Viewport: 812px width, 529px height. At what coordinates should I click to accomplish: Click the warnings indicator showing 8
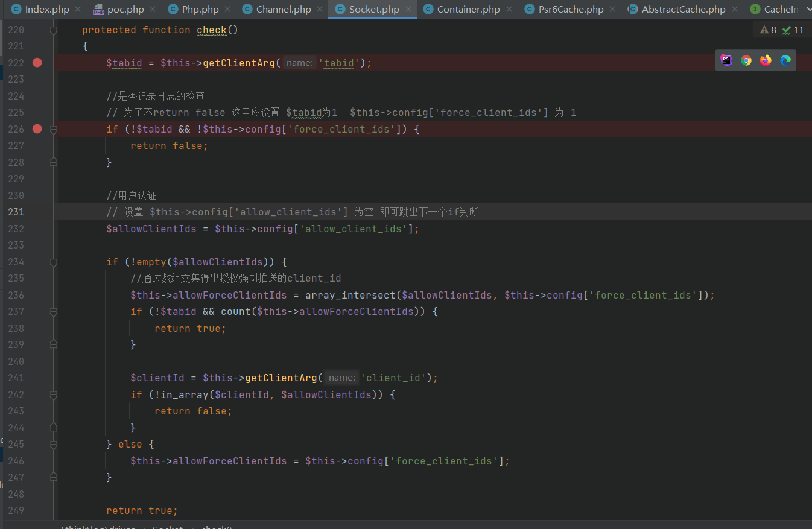(x=768, y=30)
